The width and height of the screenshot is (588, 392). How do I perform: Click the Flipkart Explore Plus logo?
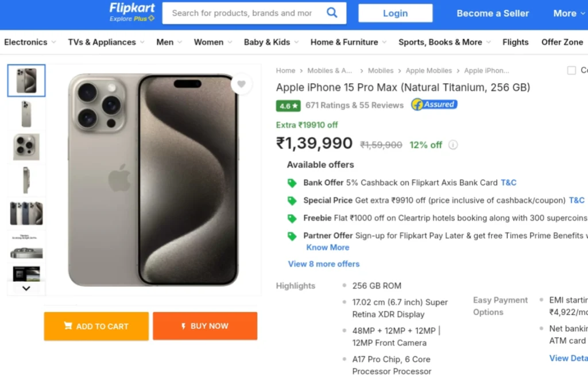[x=131, y=13]
